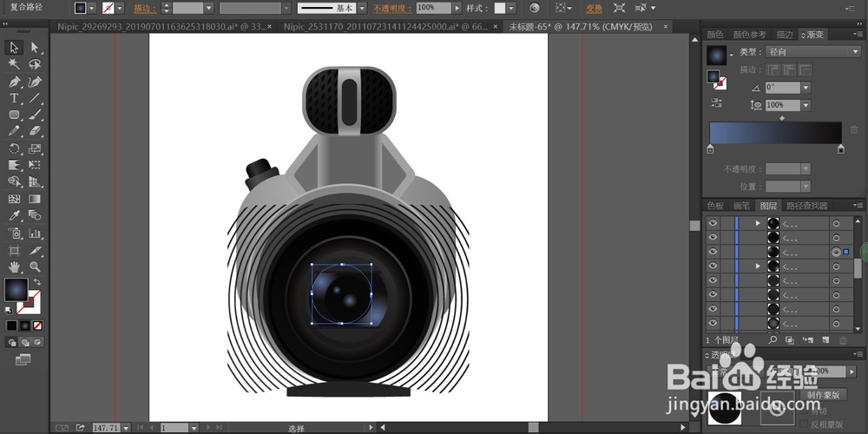Select the Pen tool
868x434 pixels.
15,82
